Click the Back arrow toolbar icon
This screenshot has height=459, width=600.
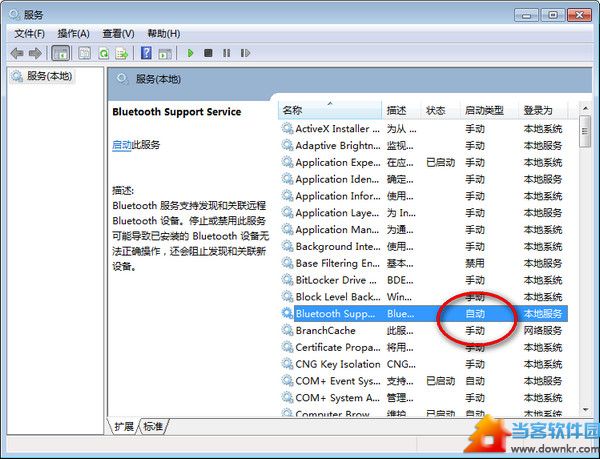(x=17, y=53)
